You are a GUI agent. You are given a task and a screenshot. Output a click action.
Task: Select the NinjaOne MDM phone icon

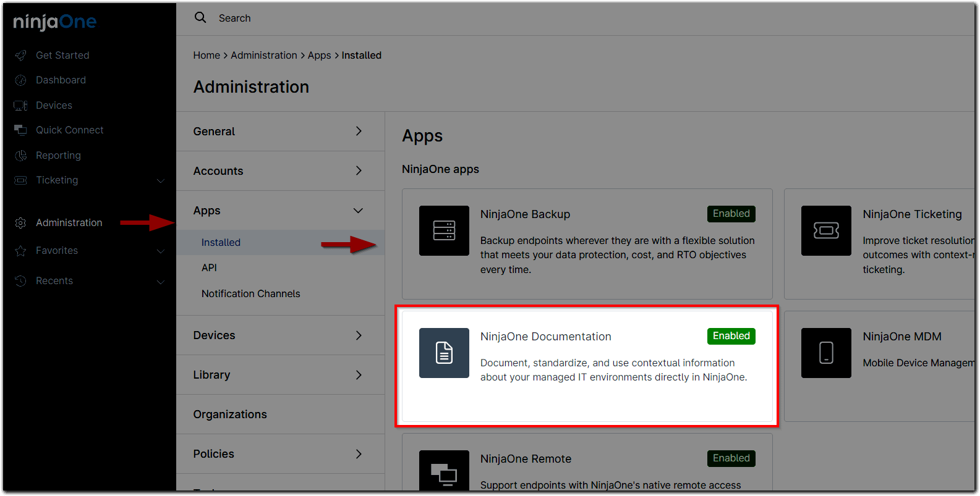(826, 353)
